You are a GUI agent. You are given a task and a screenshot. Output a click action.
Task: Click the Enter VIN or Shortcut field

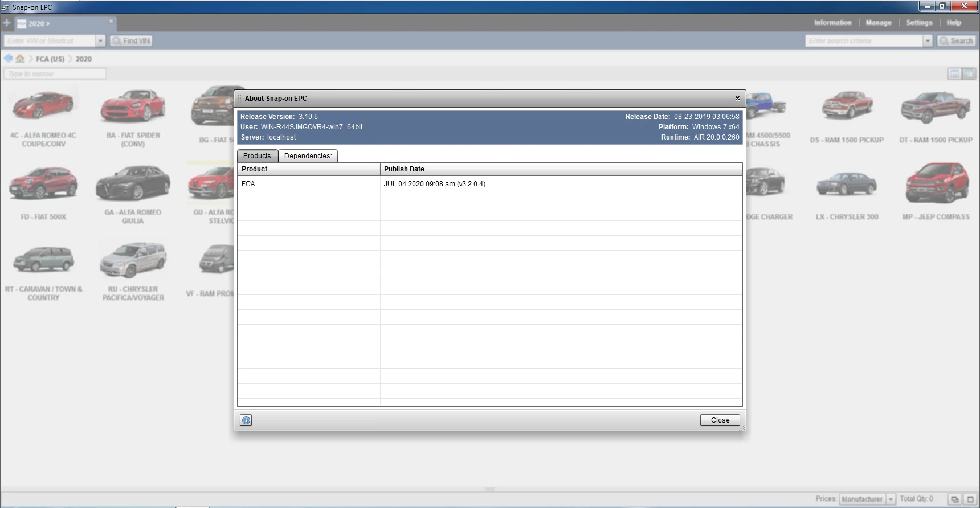click(50, 41)
